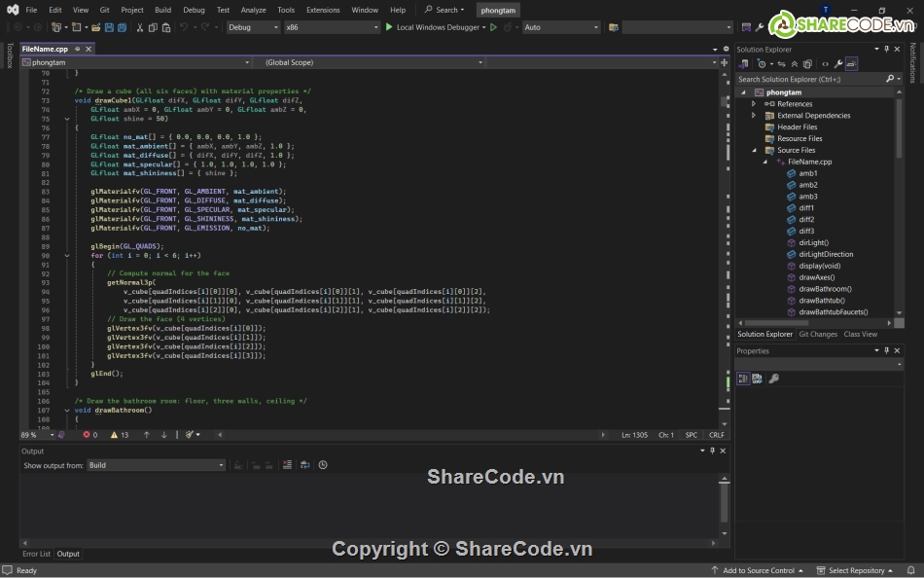Click the code cleanup broom icon

(x=190, y=435)
